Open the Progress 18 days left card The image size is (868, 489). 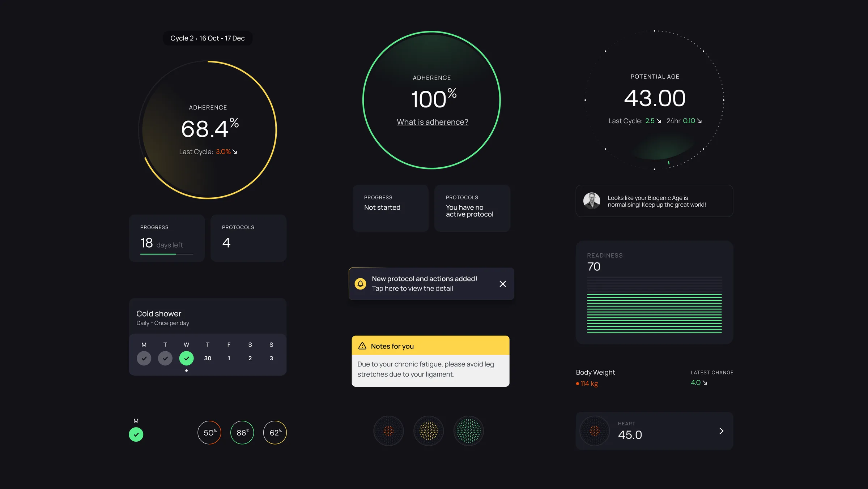pos(167,238)
